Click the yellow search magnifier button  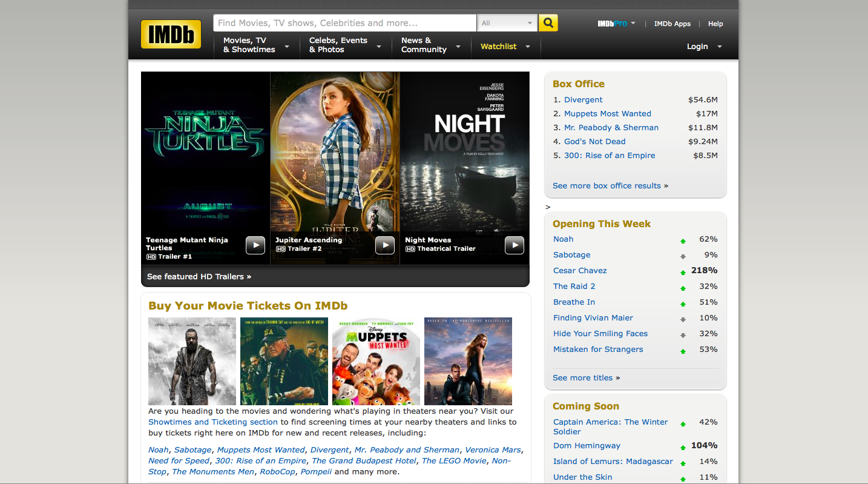click(x=548, y=23)
